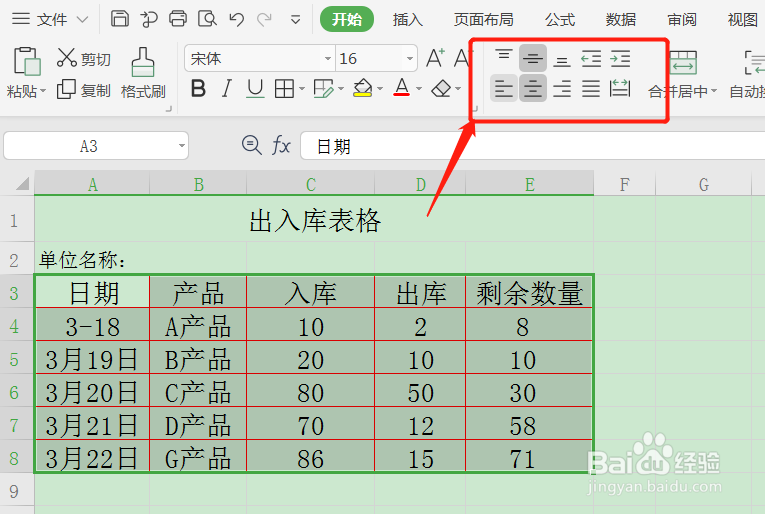Open the font size dropdown

tap(409, 59)
